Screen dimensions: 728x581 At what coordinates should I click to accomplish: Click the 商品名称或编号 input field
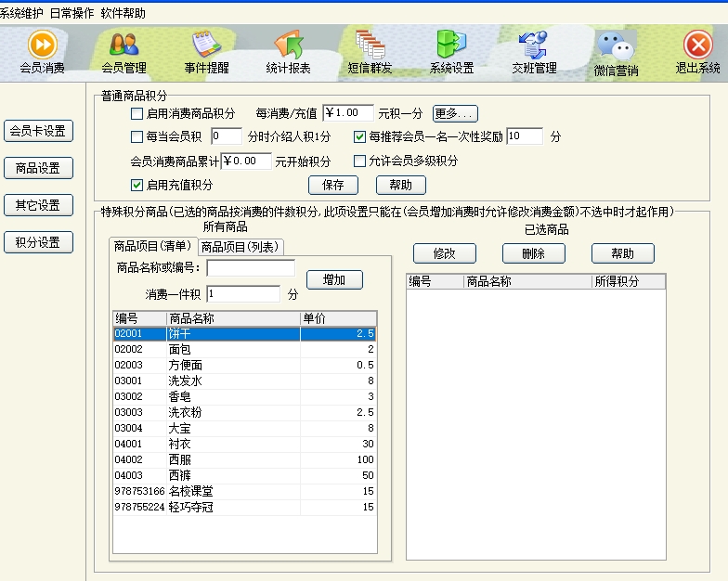(250, 268)
